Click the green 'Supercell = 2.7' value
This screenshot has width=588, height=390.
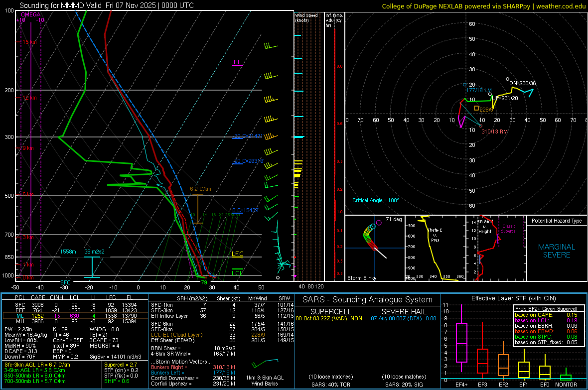(121, 365)
